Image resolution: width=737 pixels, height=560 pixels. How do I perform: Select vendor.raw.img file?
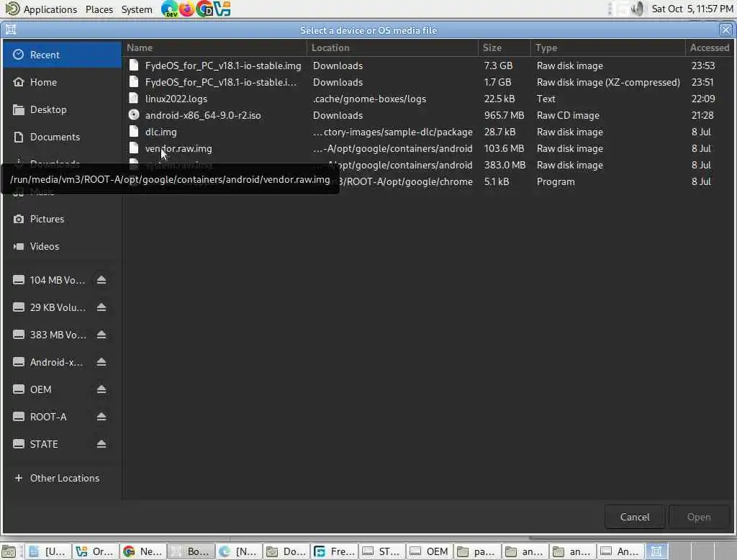[428, 148]
